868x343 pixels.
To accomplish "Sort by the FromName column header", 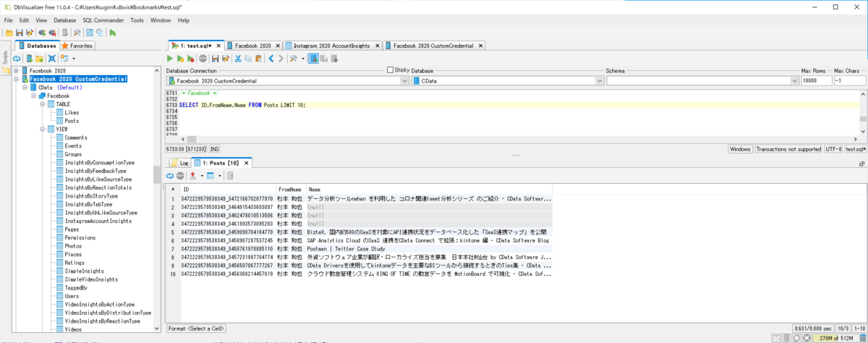I will pos(291,189).
